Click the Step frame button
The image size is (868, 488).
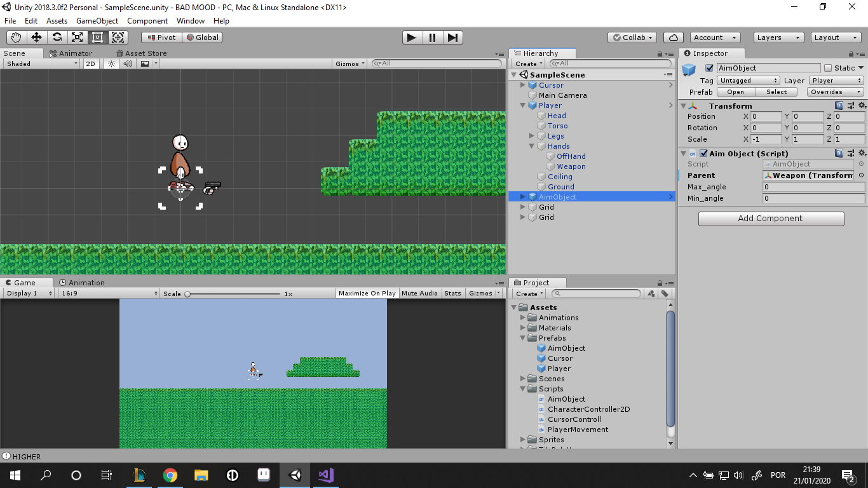(452, 37)
